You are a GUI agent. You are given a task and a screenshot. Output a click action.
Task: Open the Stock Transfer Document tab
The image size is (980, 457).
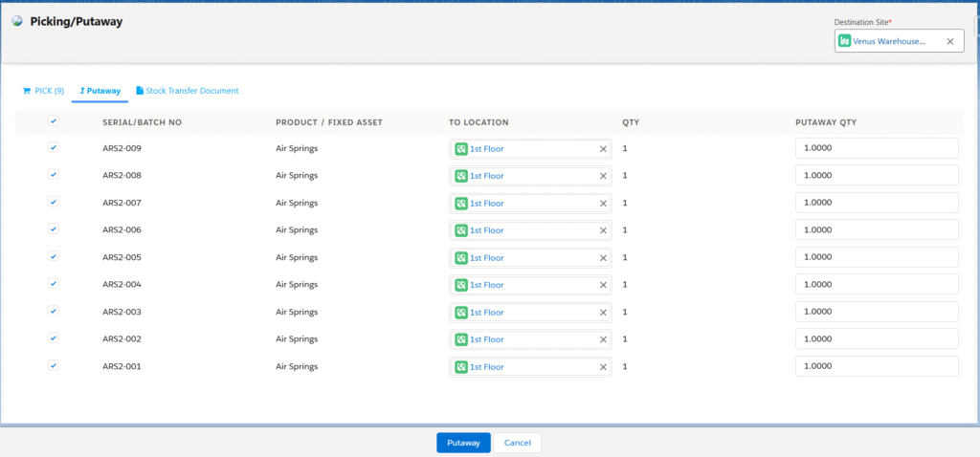[187, 91]
